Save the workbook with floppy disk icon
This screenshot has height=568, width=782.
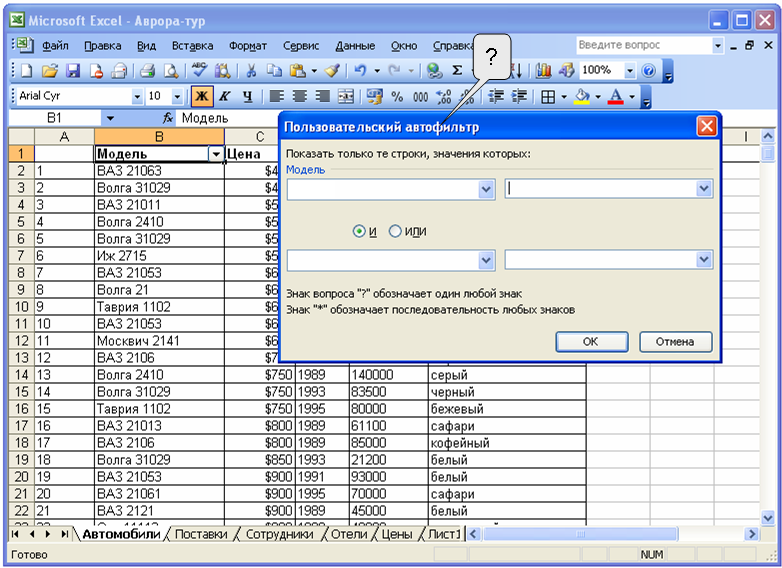(73, 71)
